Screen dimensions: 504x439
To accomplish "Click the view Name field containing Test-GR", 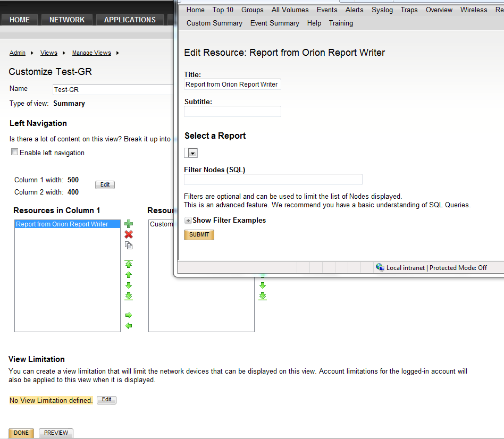I will point(113,89).
